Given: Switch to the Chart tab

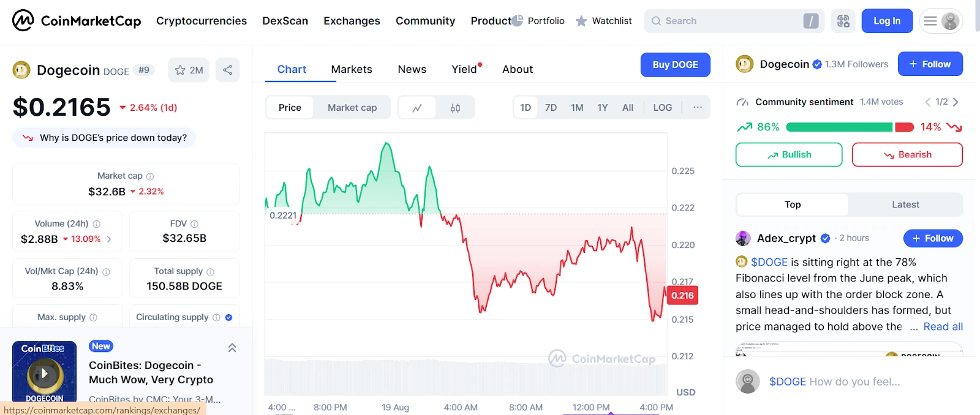Looking at the screenshot, I should click(x=292, y=69).
